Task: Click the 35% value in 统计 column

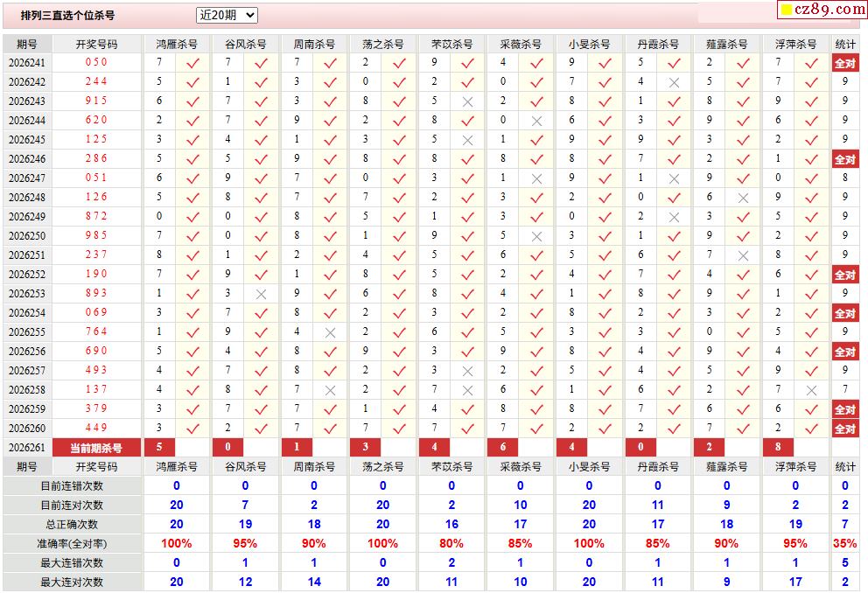Action: point(844,543)
